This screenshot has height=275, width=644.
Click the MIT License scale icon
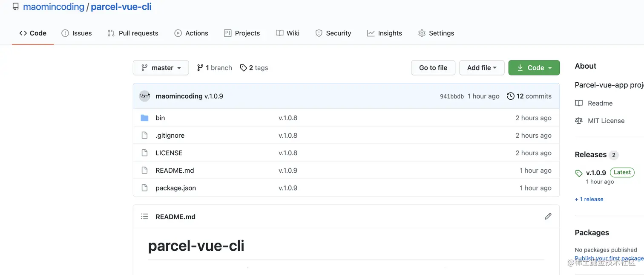pyautogui.click(x=578, y=121)
